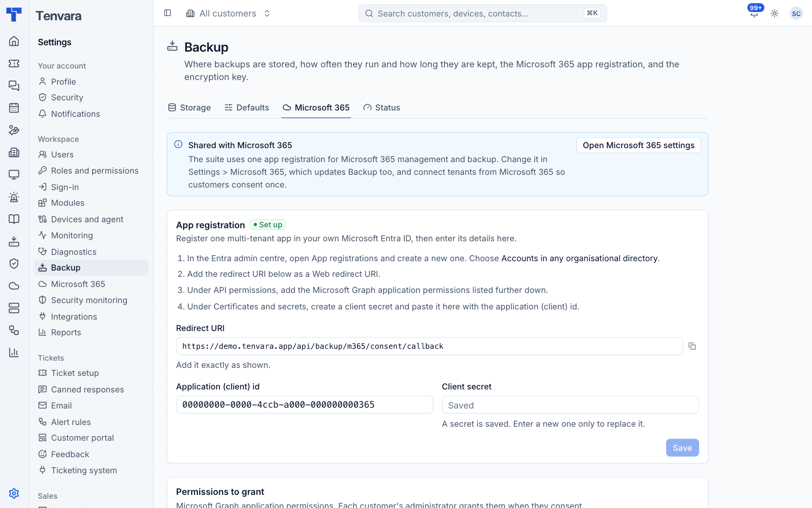Viewport: 812px width, 508px height.
Task: Open Ticketing system settings
Action: pyautogui.click(x=91, y=470)
